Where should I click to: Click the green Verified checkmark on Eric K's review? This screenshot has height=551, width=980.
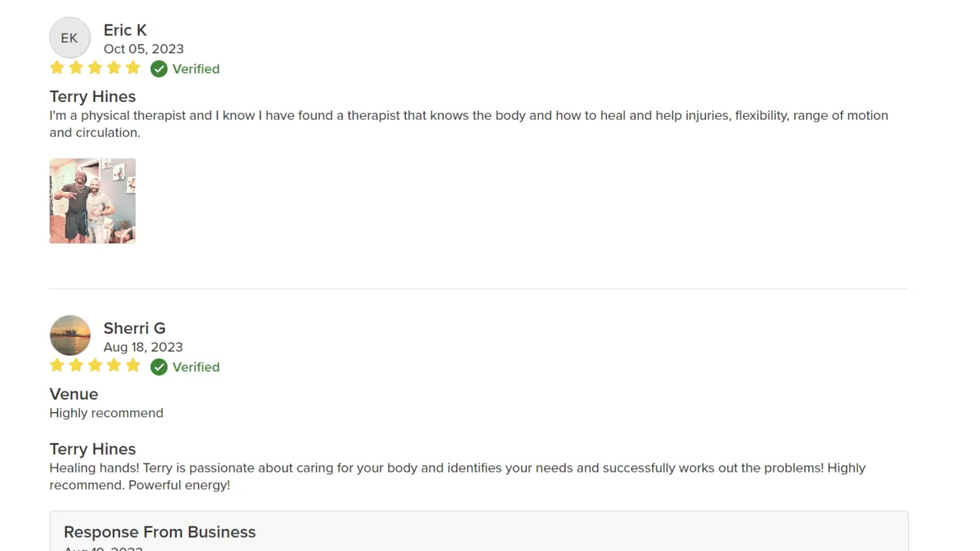[159, 69]
